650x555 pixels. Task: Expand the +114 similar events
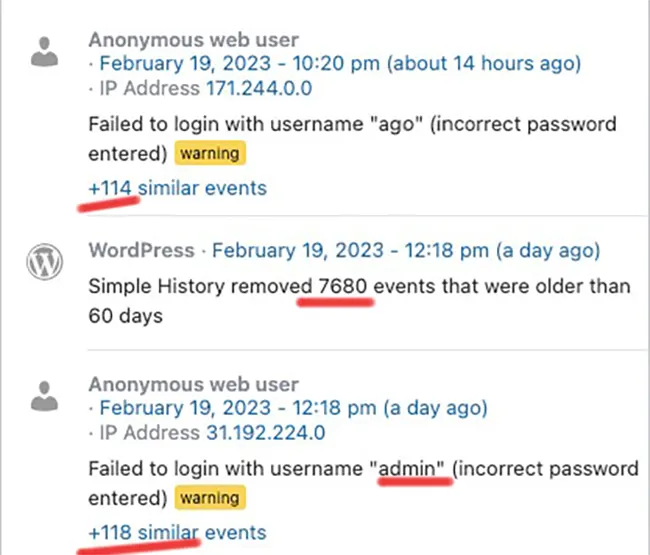(x=177, y=188)
